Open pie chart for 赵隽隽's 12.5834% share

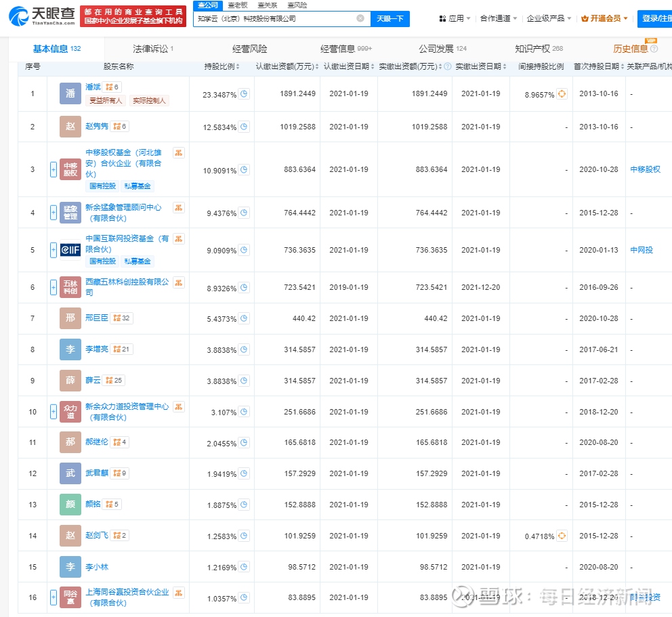[x=244, y=127]
